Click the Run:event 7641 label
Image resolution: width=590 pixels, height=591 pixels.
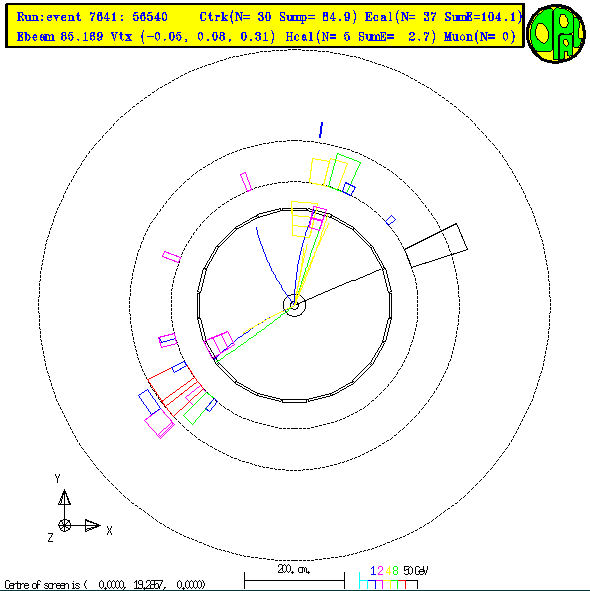click(92, 17)
